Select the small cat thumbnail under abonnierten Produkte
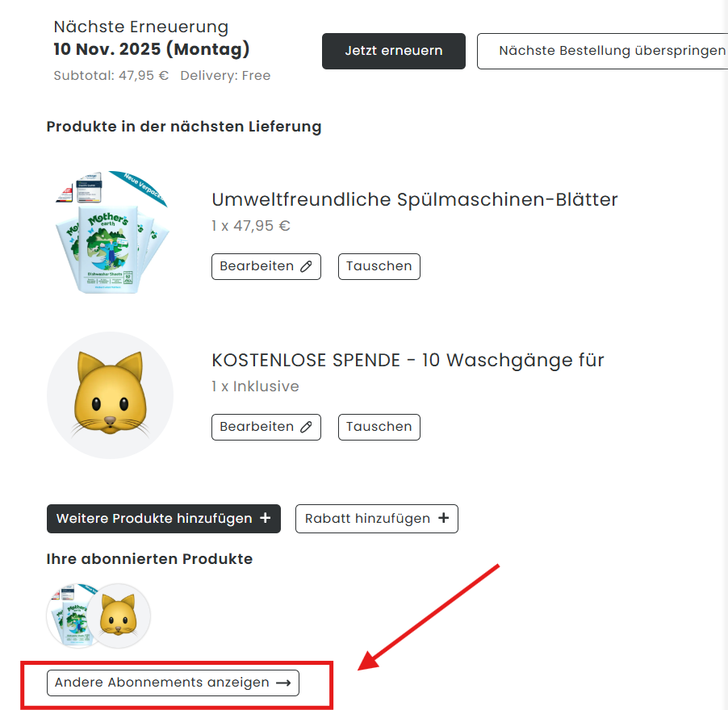This screenshot has width=728, height=710. (x=119, y=616)
